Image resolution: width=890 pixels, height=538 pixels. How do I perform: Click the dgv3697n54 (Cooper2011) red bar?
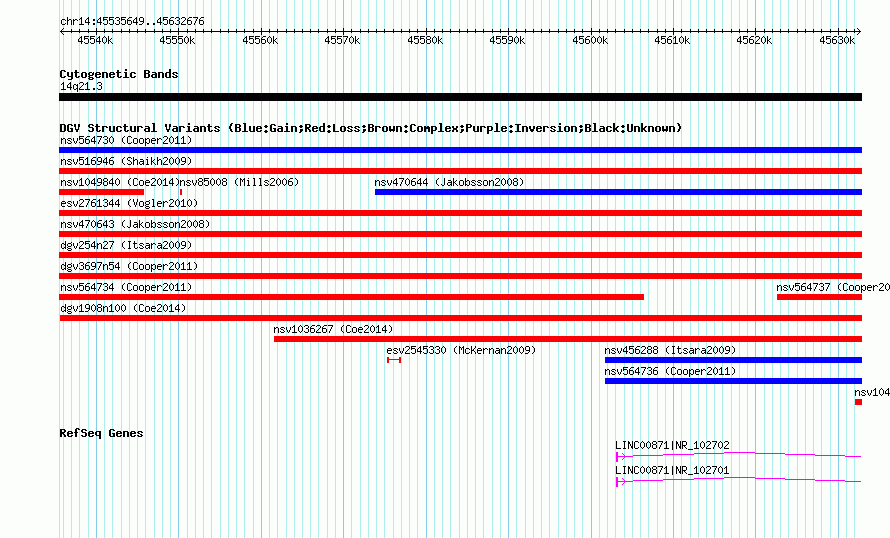(x=460, y=276)
